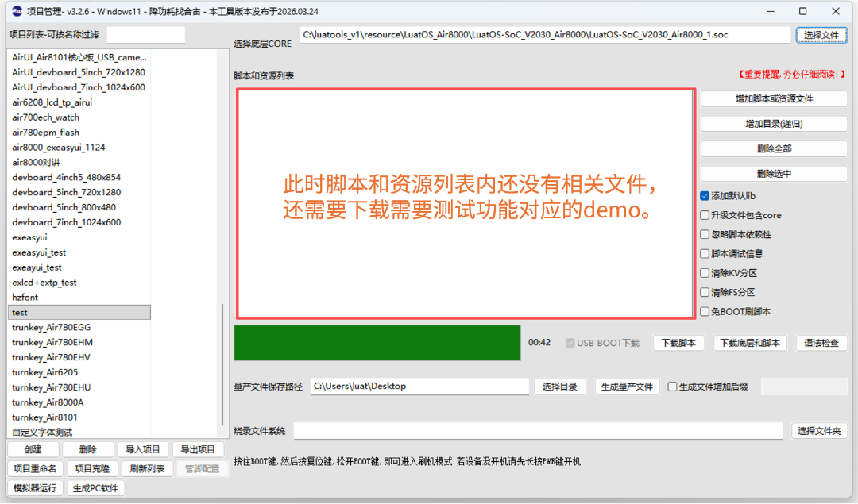Click 模拟器运行 button
The width and height of the screenshot is (858, 504).
(34, 488)
